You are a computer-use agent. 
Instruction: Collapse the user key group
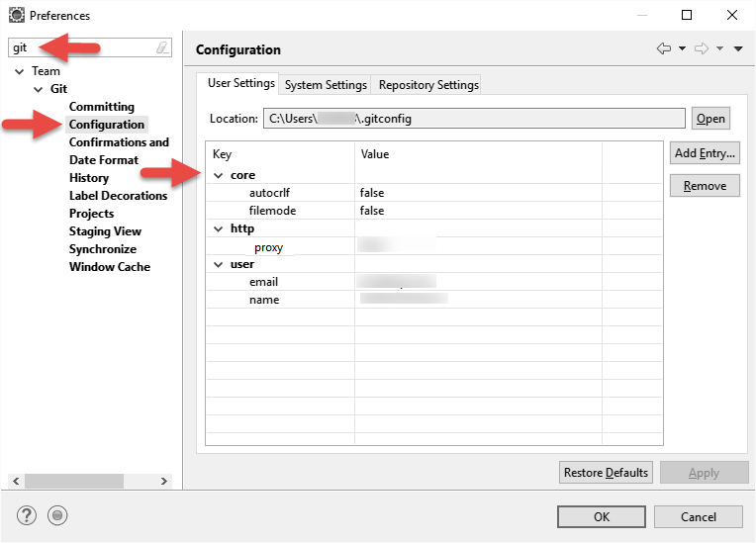[219, 264]
